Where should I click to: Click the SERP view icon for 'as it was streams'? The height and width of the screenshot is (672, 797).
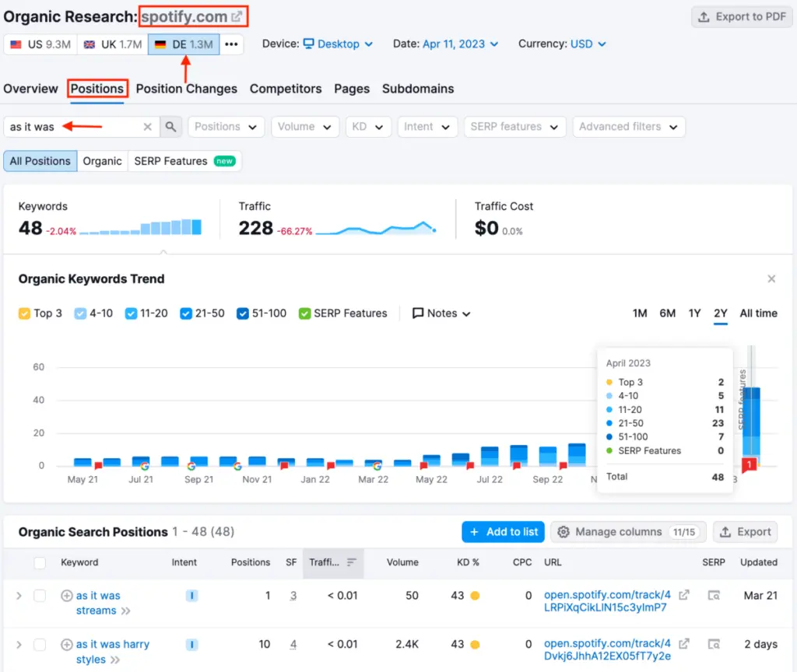point(714,596)
